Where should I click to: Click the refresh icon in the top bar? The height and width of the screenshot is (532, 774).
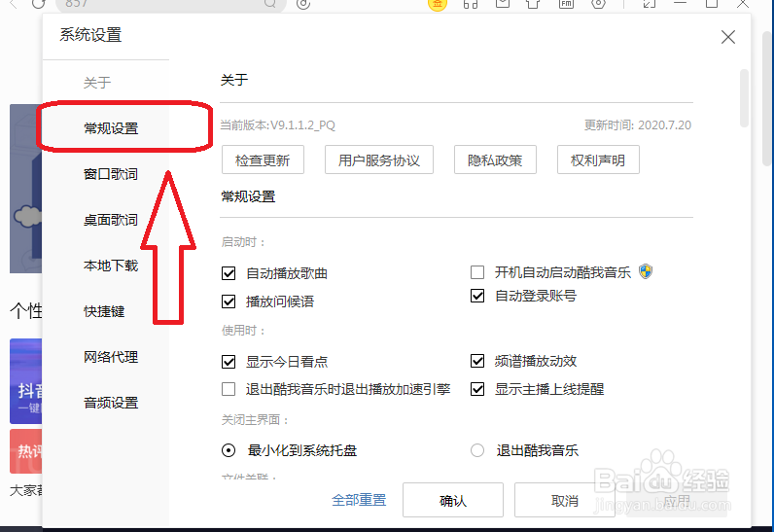(38, 4)
